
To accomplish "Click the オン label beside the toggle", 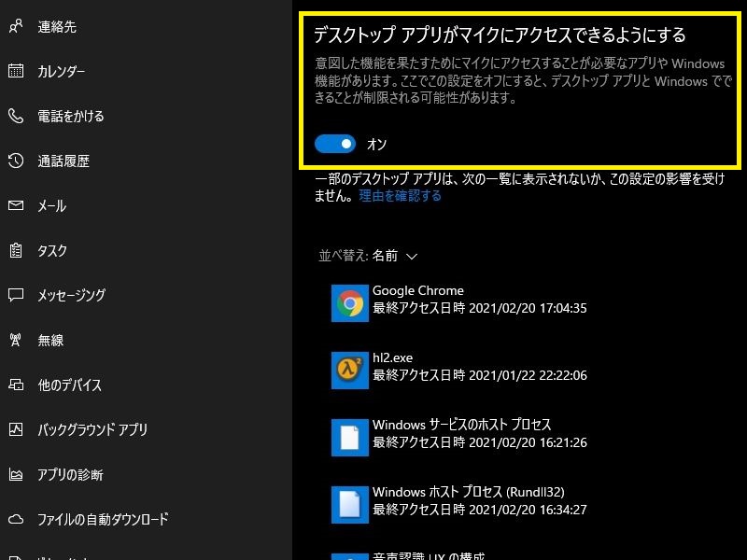I will coord(377,144).
